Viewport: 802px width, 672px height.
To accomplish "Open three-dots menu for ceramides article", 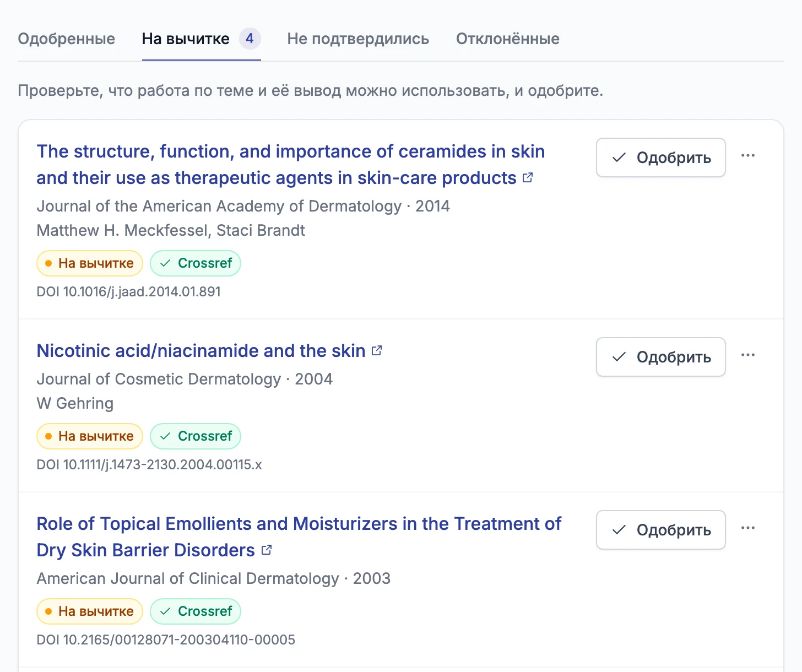I will point(748,156).
